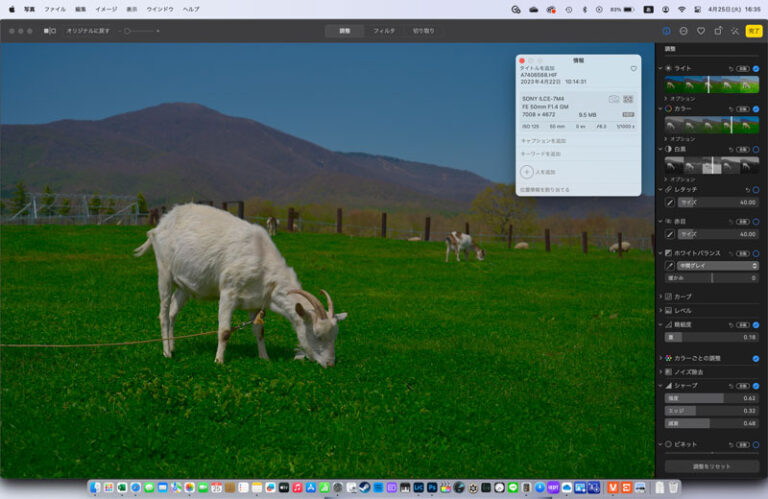Favorite the photo in the info window
768x499 pixels.
pyautogui.click(x=633, y=69)
